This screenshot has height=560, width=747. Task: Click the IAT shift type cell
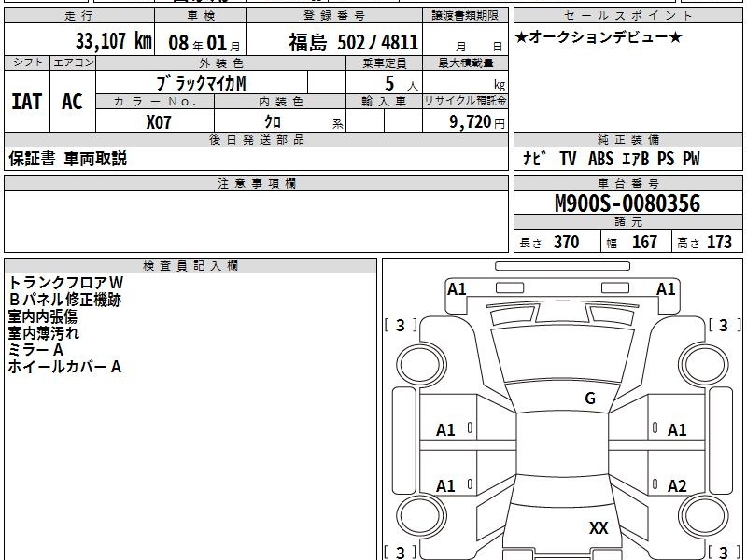[27, 102]
